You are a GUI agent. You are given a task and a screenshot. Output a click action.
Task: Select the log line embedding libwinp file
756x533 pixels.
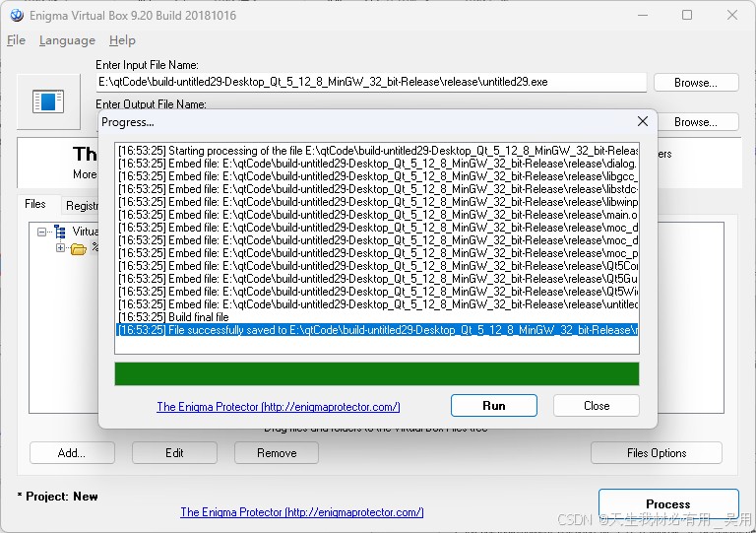coord(378,202)
